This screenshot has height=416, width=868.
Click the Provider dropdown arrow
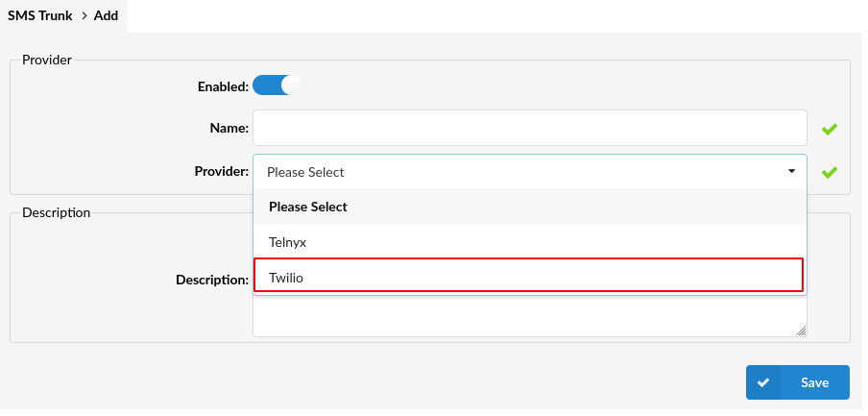point(791,172)
